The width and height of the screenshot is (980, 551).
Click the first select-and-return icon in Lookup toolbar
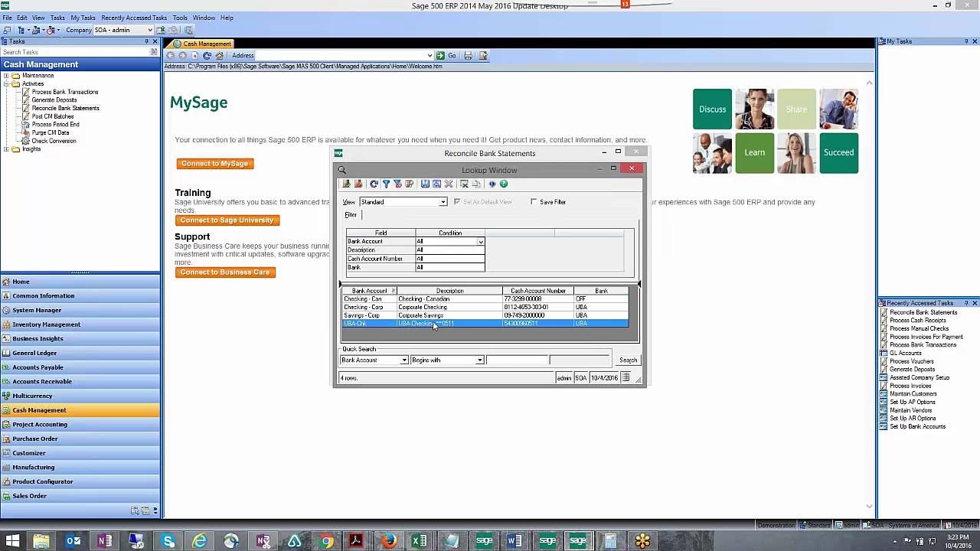(347, 184)
